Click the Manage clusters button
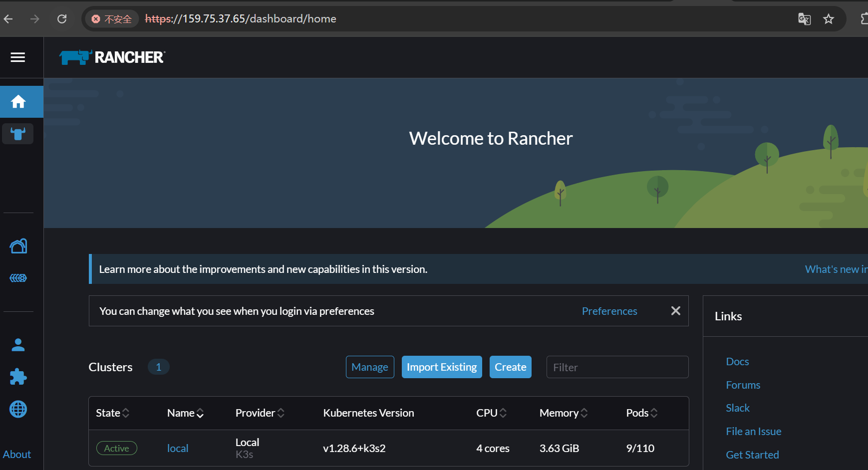Screen dimensions: 868x470 click(x=370, y=367)
